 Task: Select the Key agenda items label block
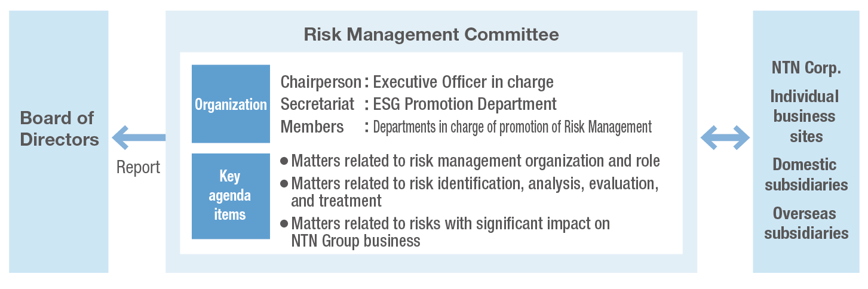coord(231,196)
